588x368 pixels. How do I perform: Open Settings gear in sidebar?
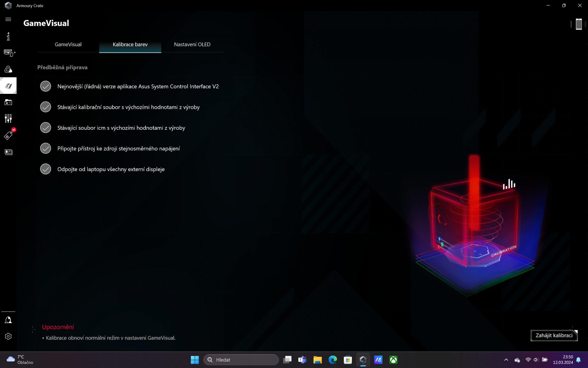[x=8, y=336]
